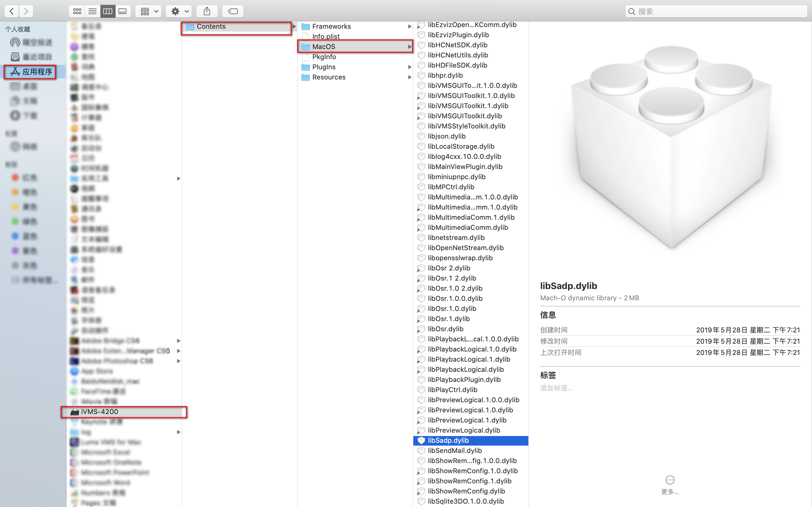Click the forward navigation arrow
This screenshot has height=507, width=812.
(x=26, y=11)
